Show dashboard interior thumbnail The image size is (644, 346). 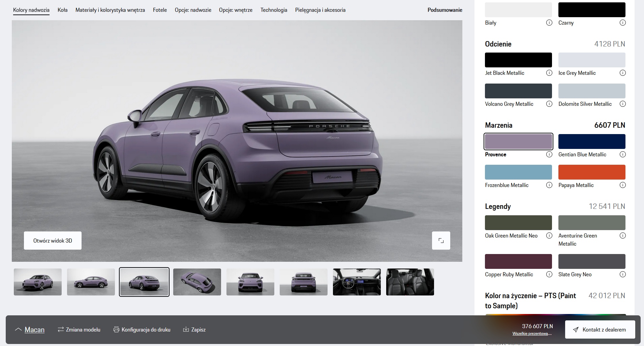pos(357,282)
